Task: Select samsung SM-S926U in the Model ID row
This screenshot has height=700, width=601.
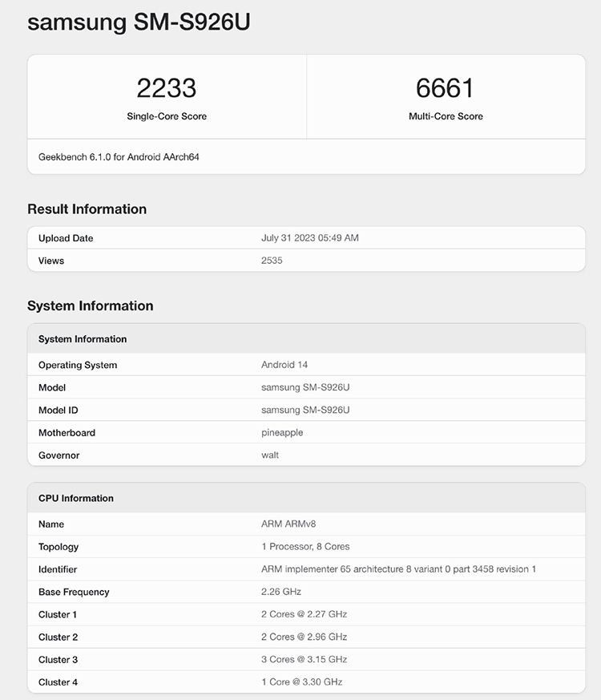Action: pos(305,410)
